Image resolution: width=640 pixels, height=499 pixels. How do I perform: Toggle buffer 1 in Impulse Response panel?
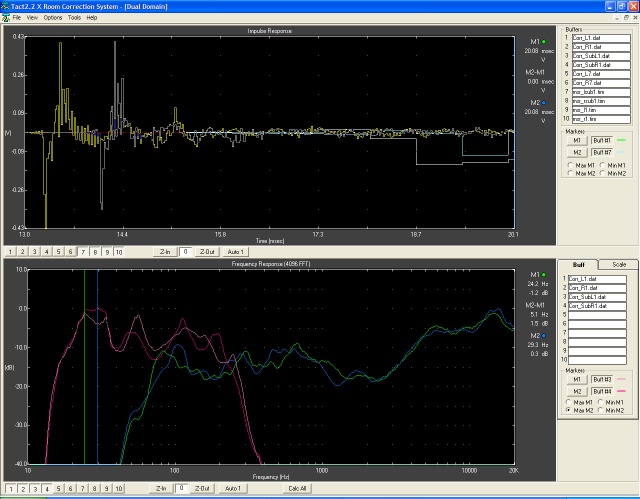(11, 252)
